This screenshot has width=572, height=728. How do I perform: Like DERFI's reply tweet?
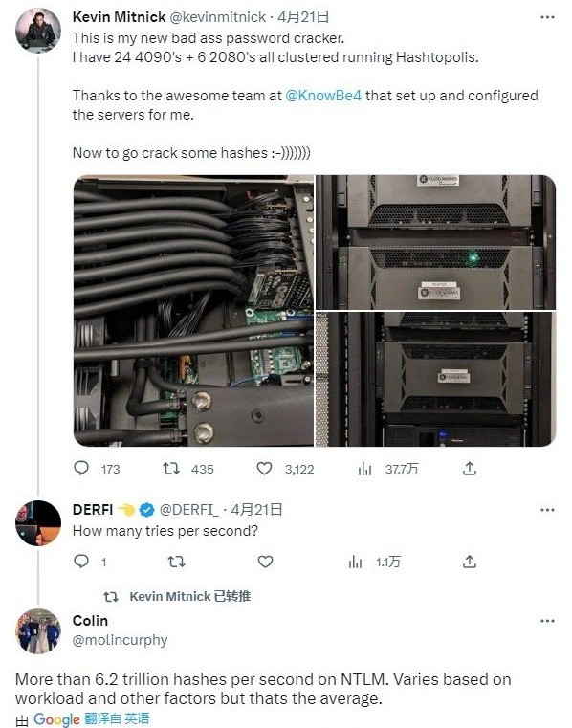[265, 562]
